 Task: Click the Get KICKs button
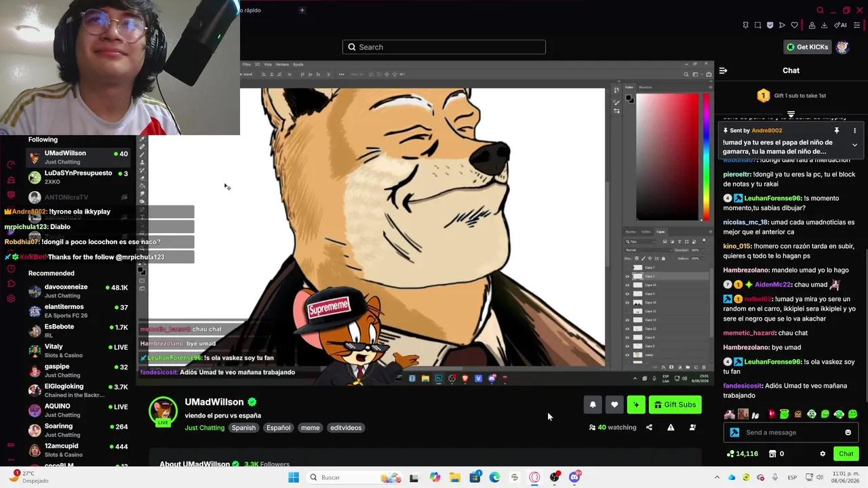pos(807,47)
